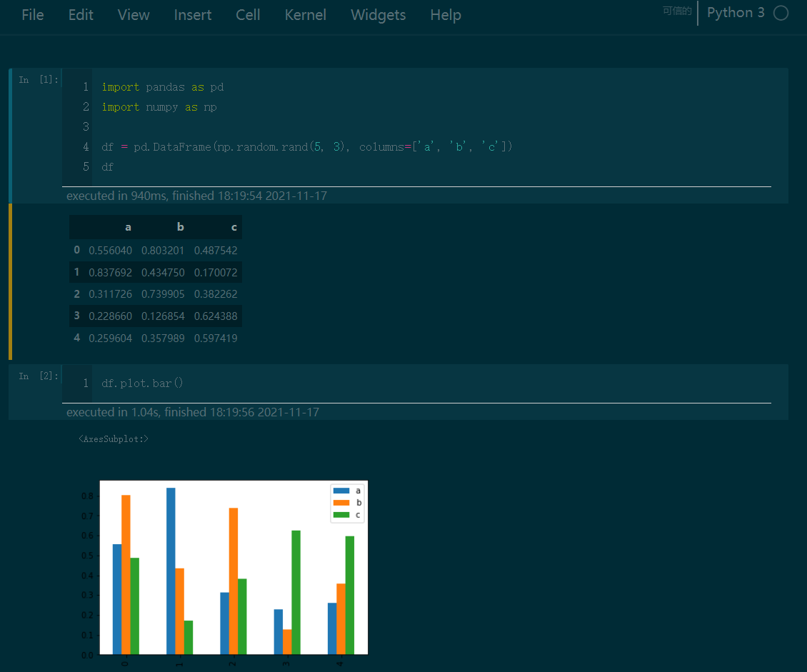The image size is (807, 672).
Task: Select the In [1] cell prompt
Action: point(39,79)
